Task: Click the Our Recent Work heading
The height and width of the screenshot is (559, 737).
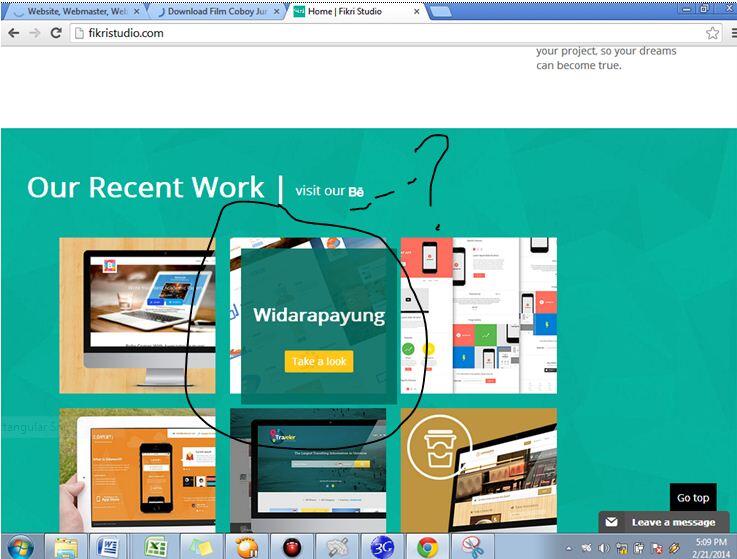Action: [x=146, y=187]
